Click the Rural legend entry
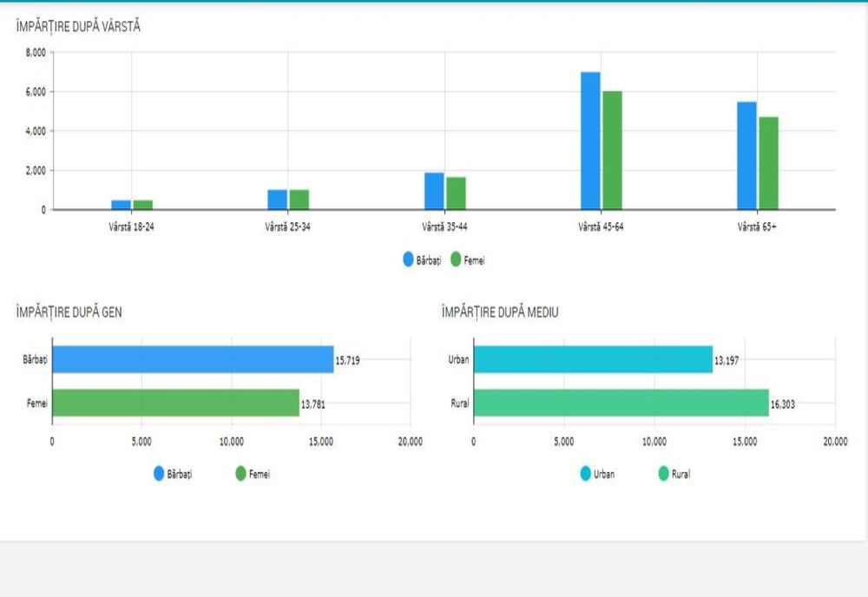The height and width of the screenshot is (597, 868). [x=674, y=474]
